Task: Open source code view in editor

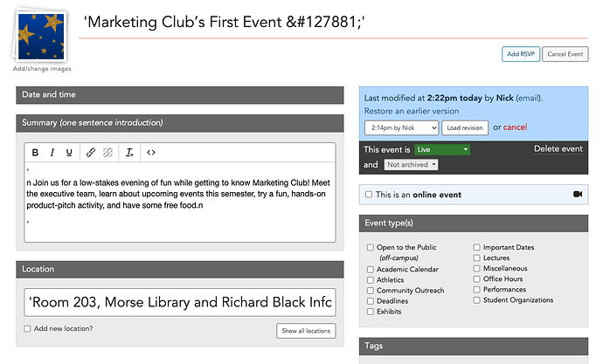Action: point(151,153)
